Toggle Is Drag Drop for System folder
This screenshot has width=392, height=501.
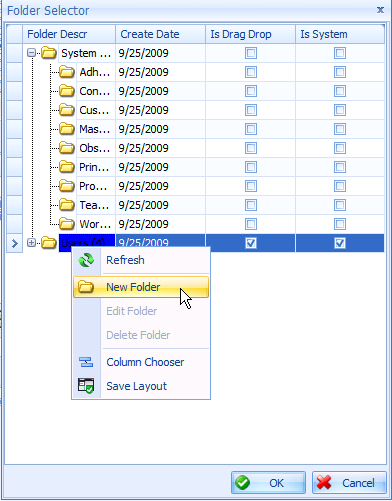click(x=251, y=53)
